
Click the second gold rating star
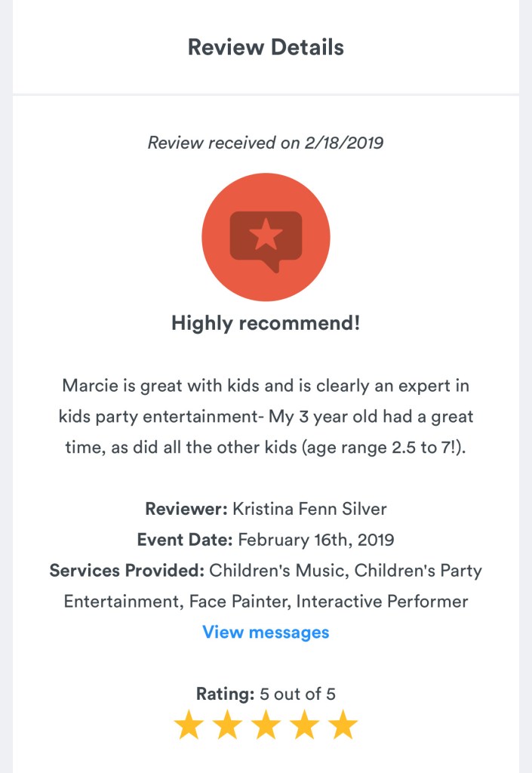click(x=227, y=725)
